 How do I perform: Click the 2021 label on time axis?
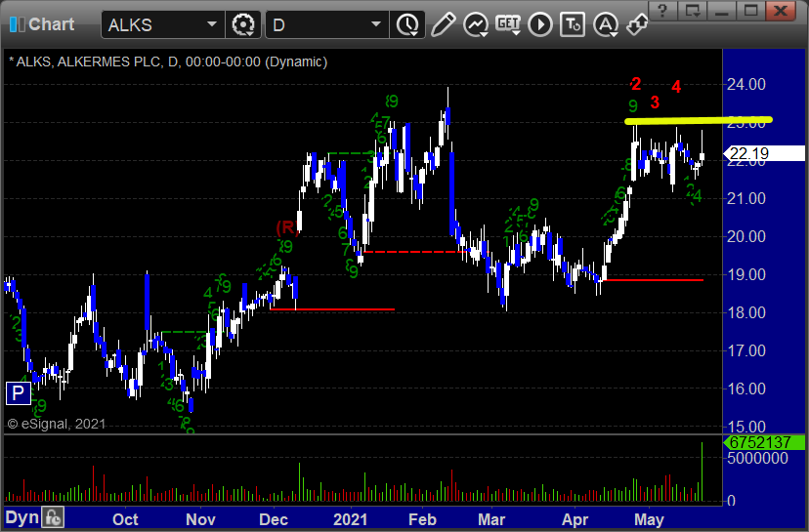click(x=351, y=519)
